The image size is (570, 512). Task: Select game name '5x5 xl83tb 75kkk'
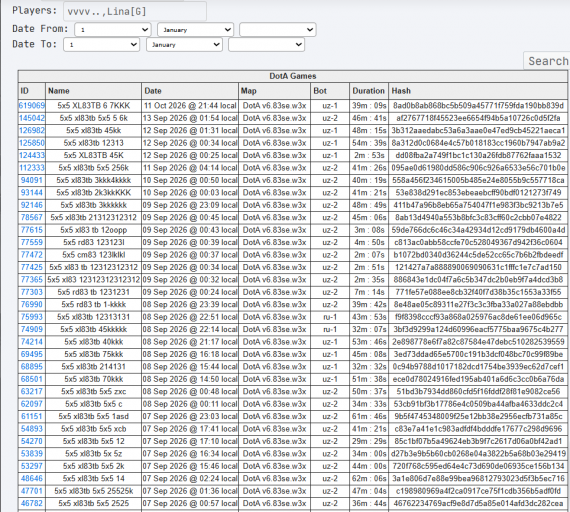[93, 354]
